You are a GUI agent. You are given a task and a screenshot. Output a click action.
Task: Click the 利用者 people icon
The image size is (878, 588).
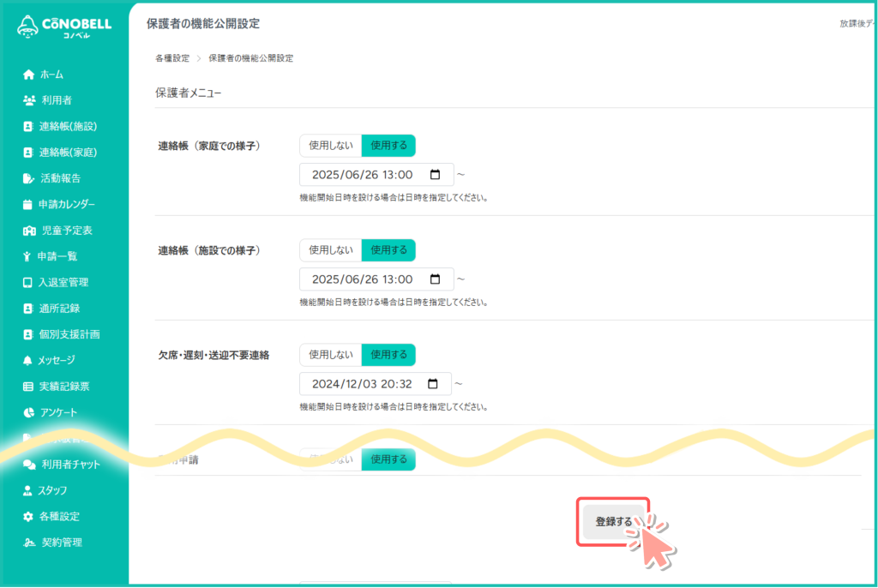pyautogui.click(x=29, y=100)
